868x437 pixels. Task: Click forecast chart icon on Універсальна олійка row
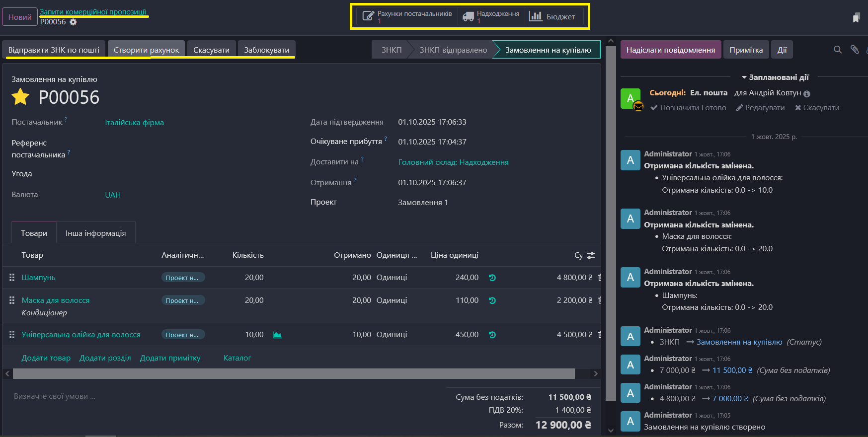277,335
